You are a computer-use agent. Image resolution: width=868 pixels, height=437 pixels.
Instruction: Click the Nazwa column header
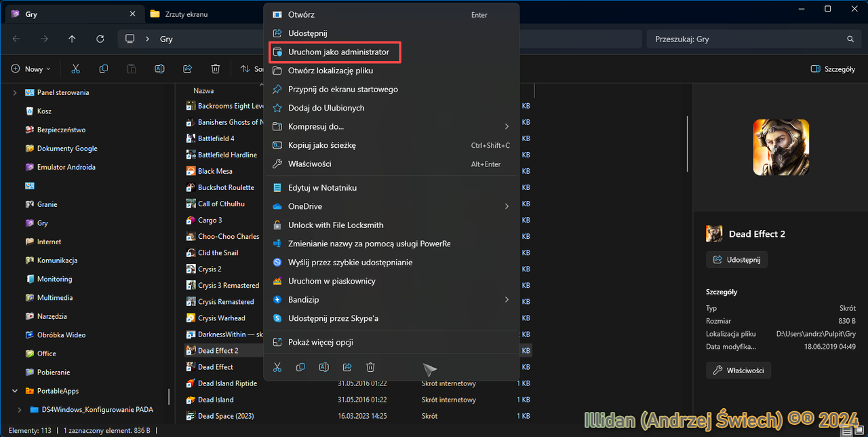[x=203, y=90]
